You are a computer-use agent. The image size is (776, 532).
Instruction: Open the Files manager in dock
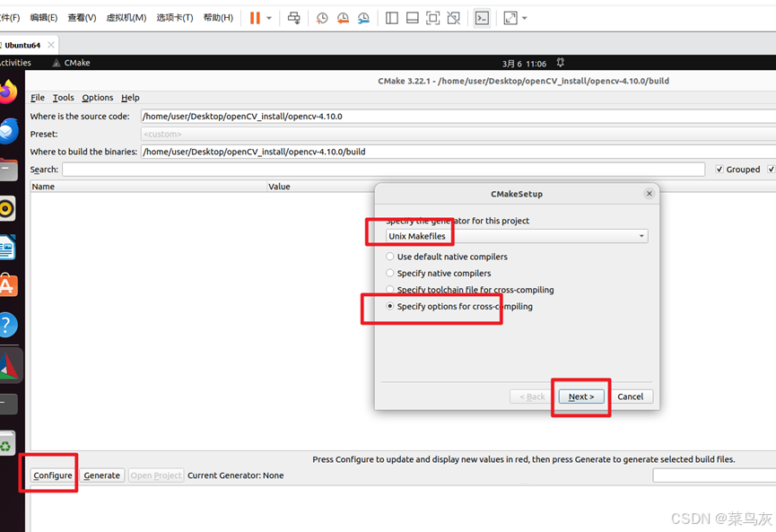[8, 170]
